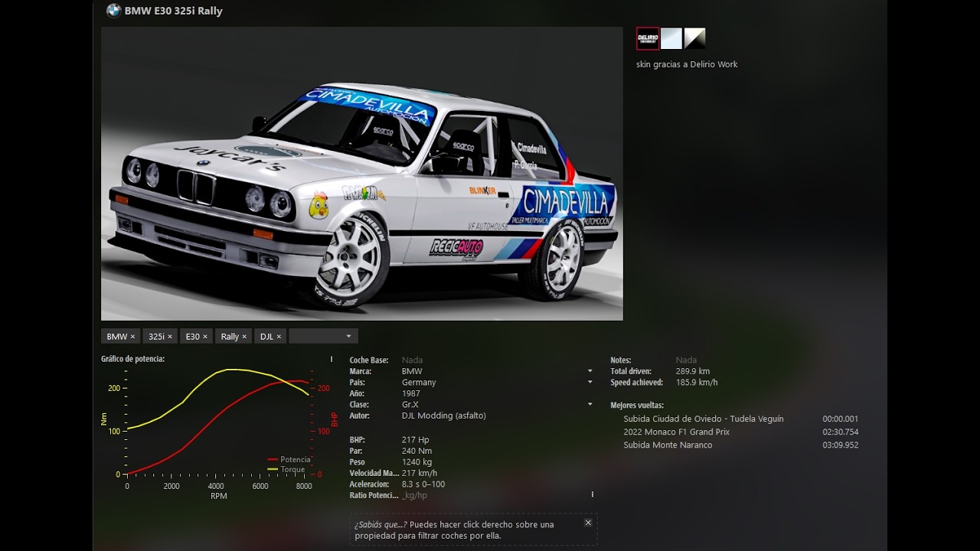Click the Total driven 289.9 km value
980x551 pixels.
(692, 371)
